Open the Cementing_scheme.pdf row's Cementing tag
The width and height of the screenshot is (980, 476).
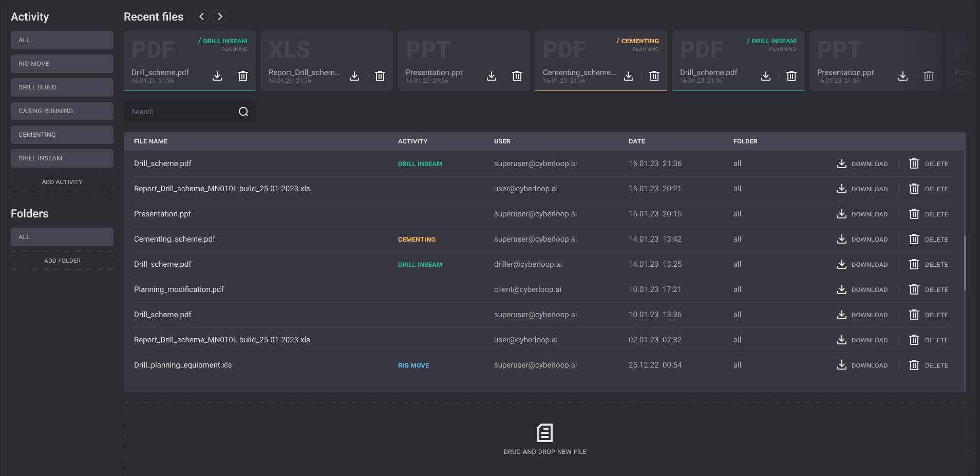coord(417,240)
